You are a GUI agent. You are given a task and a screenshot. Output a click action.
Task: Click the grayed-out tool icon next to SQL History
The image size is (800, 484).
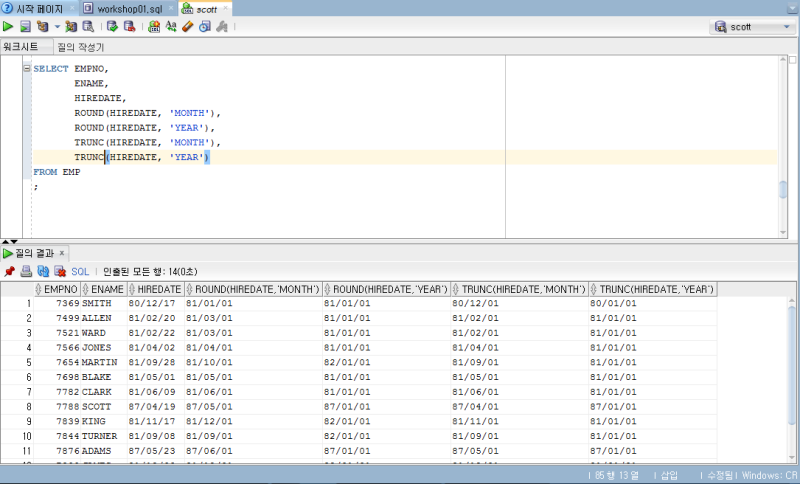tap(222, 27)
